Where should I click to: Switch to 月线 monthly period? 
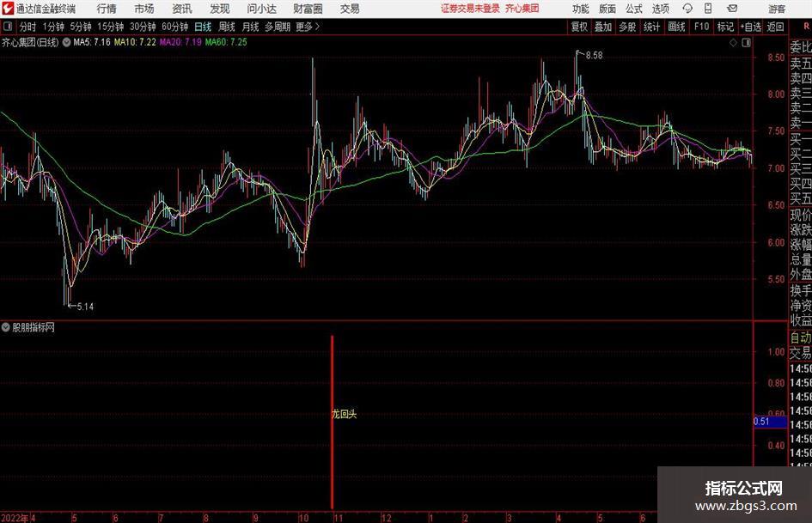click(x=251, y=27)
